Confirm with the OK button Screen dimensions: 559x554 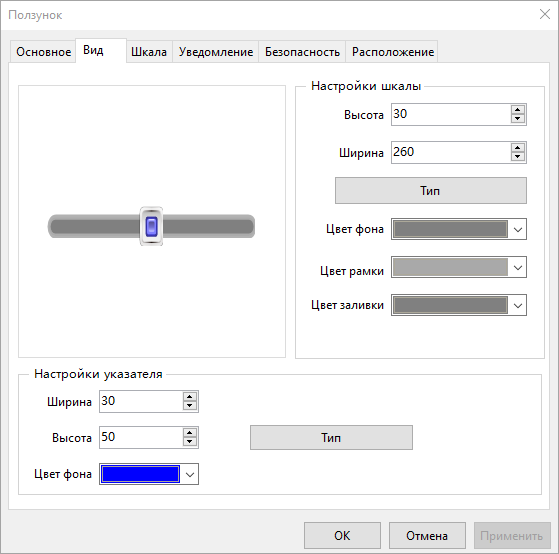coord(342,535)
